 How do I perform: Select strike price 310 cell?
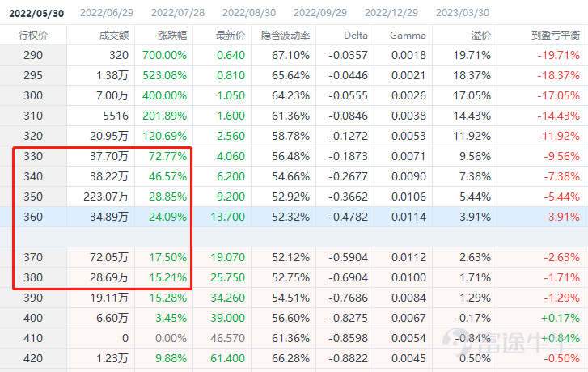(x=33, y=116)
